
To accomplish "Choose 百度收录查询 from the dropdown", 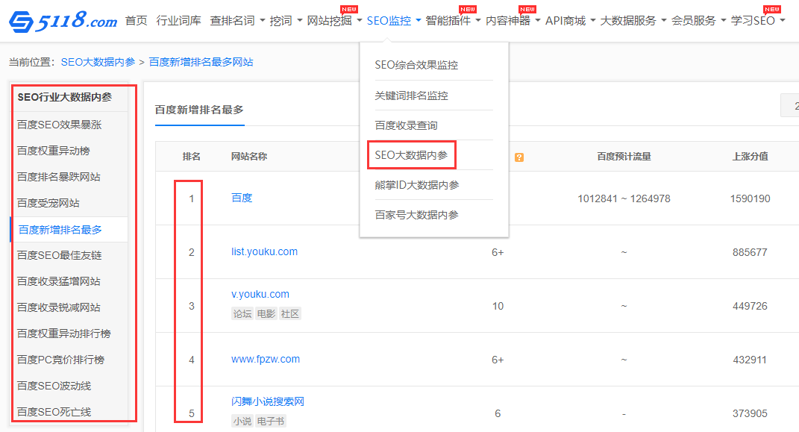I will tap(406, 125).
